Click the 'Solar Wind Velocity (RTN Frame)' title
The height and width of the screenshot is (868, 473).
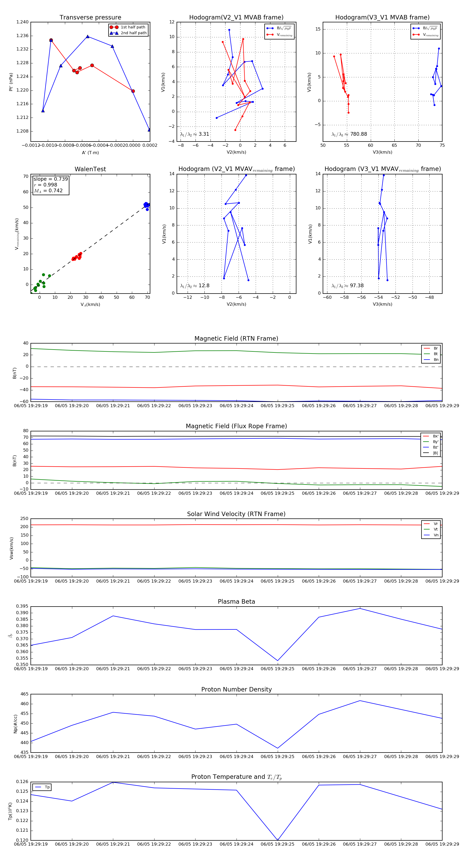coord(236,514)
